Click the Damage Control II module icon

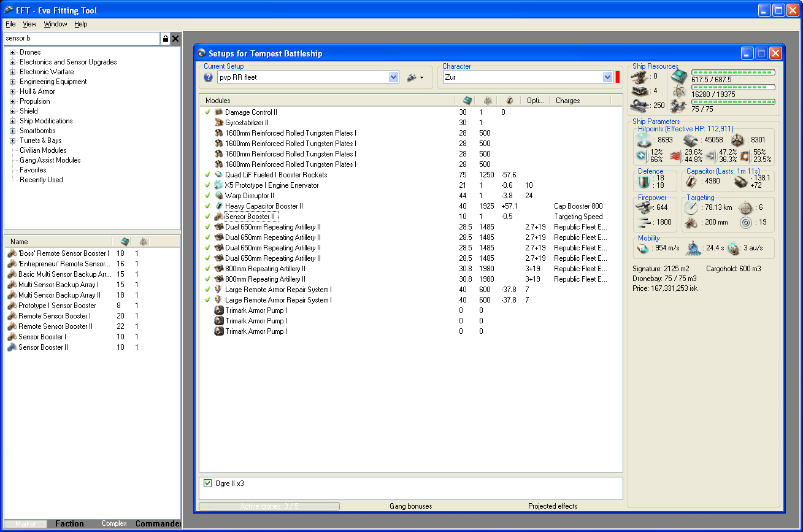(218, 112)
